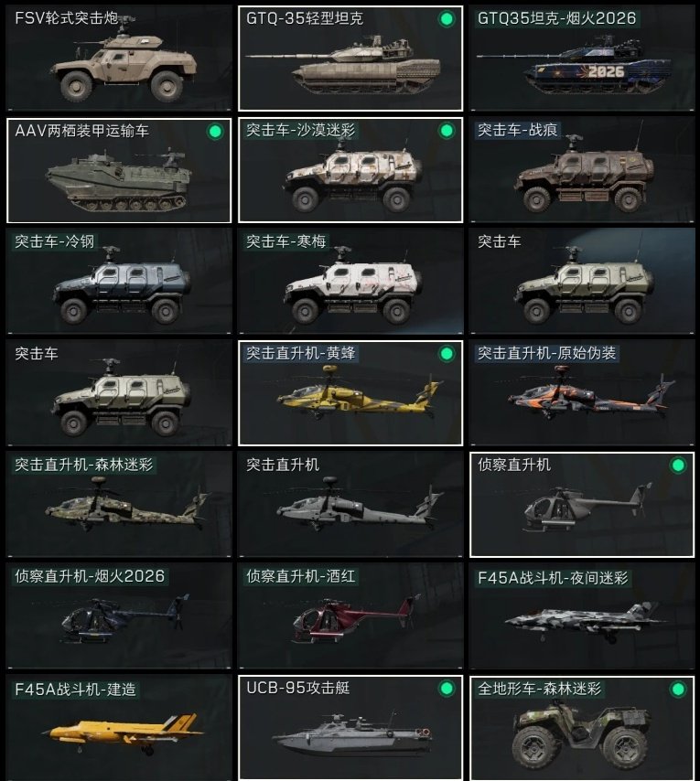700x781 pixels.
Task: Select the 突击车-战痕 vehicle skin
Action: click(x=582, y=170)
